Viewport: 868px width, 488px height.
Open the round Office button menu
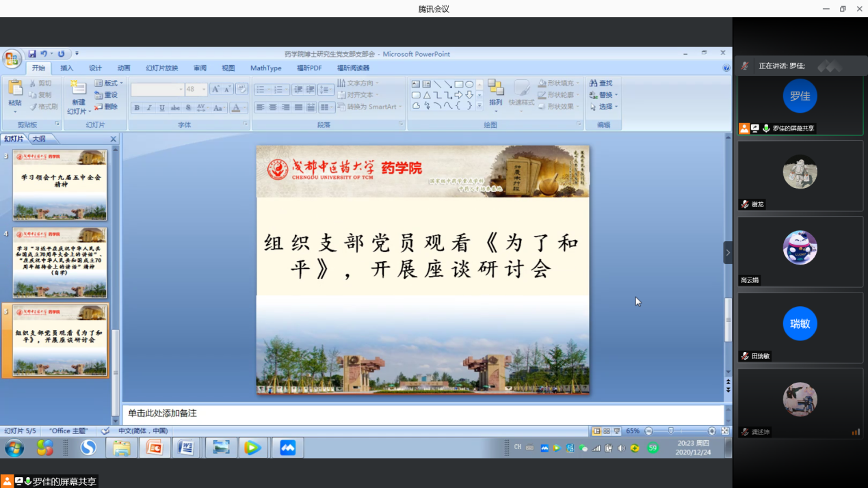coord(12,59)
